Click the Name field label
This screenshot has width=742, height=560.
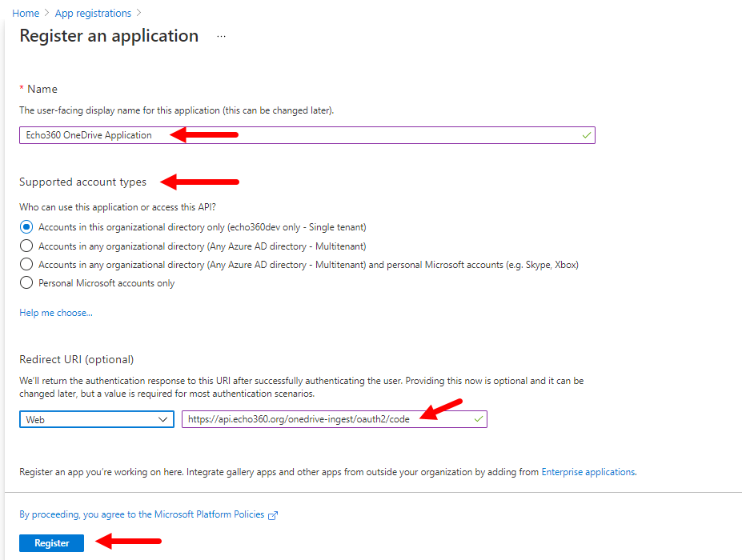[x=42, y=89]
